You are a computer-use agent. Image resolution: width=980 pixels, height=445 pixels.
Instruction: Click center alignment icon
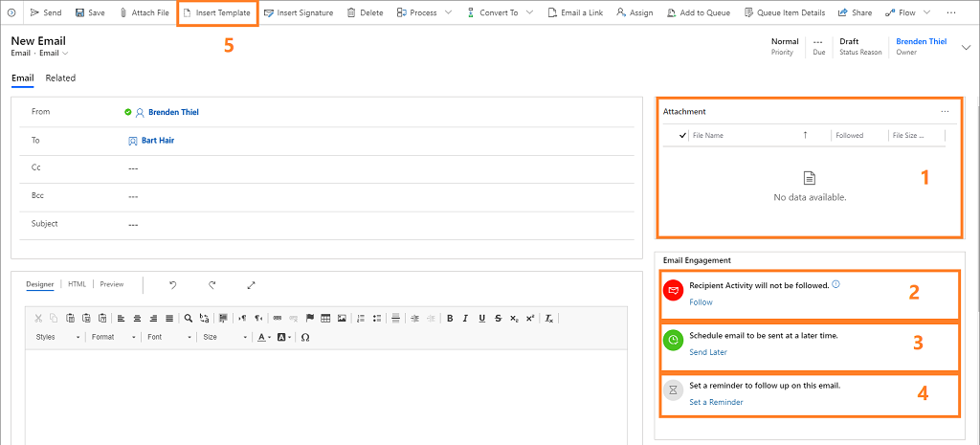(137, 318)
